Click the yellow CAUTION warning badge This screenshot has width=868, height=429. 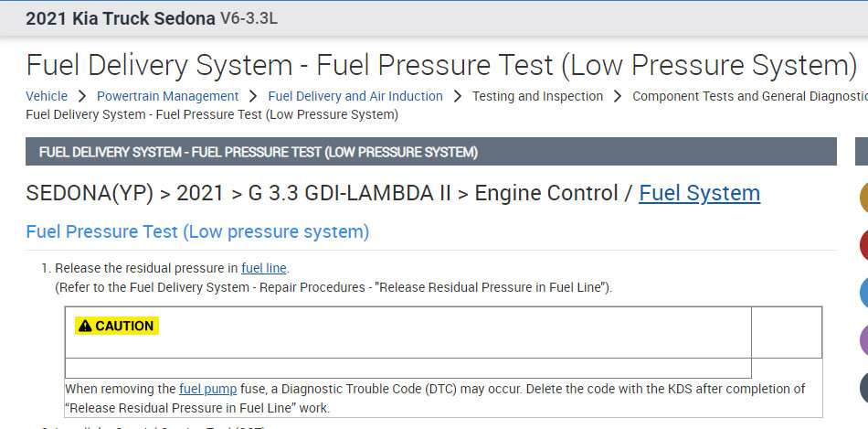(x=116, y=326)
